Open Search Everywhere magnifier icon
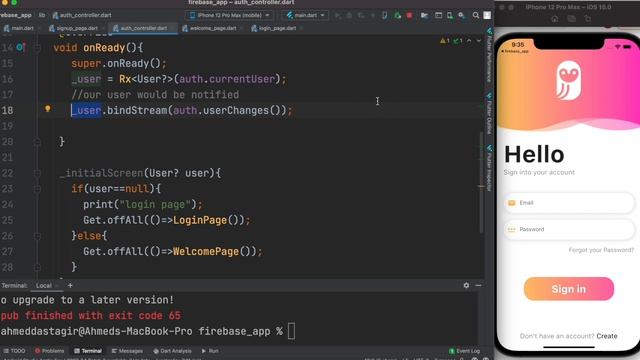The height and width of the screenshot is (360, 640). [476, 16]
